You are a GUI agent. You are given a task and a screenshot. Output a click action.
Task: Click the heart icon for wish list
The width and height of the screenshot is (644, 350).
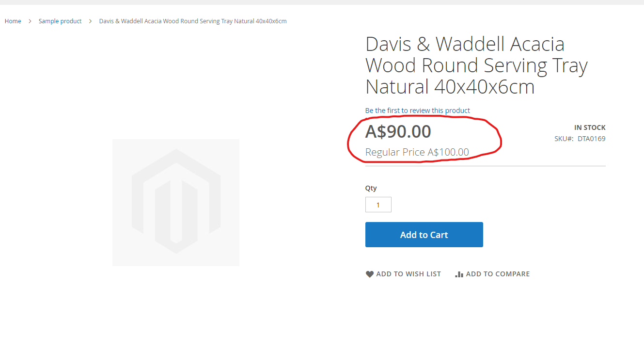click(370, 274)
